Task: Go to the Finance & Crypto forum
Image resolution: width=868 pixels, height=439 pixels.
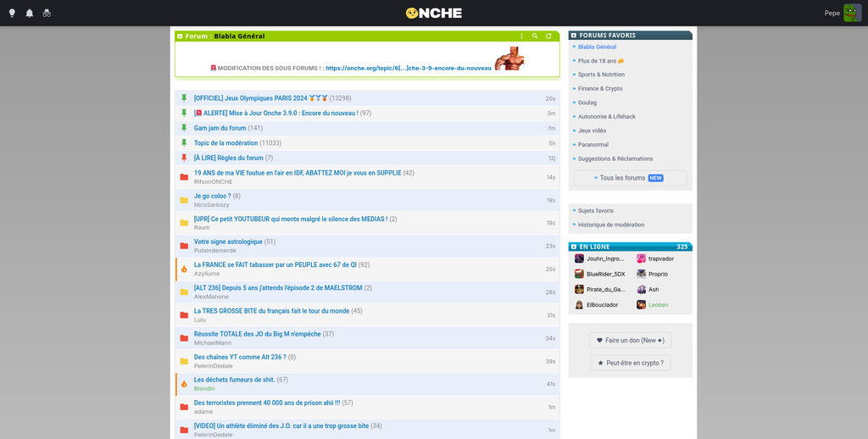Action: pyautogui.click(x=600, y=89)
